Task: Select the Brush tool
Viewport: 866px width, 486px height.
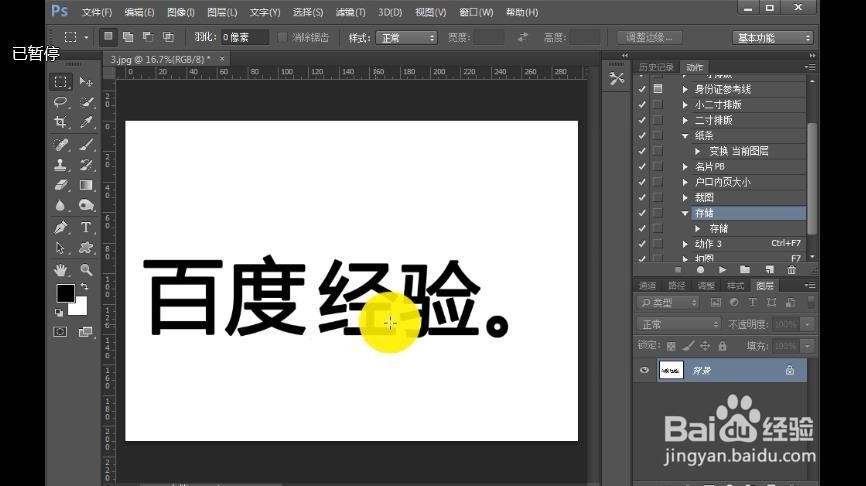Action: (86, 145)
